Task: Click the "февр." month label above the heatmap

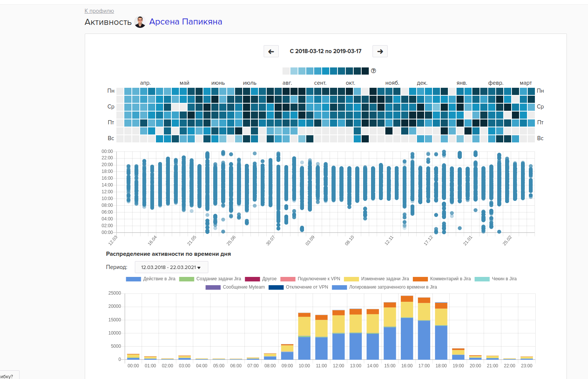Action: pos(496,83)
